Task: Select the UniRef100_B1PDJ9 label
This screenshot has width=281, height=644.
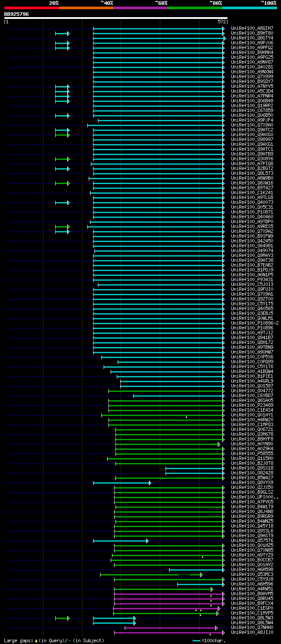Action: pos(252,270)
